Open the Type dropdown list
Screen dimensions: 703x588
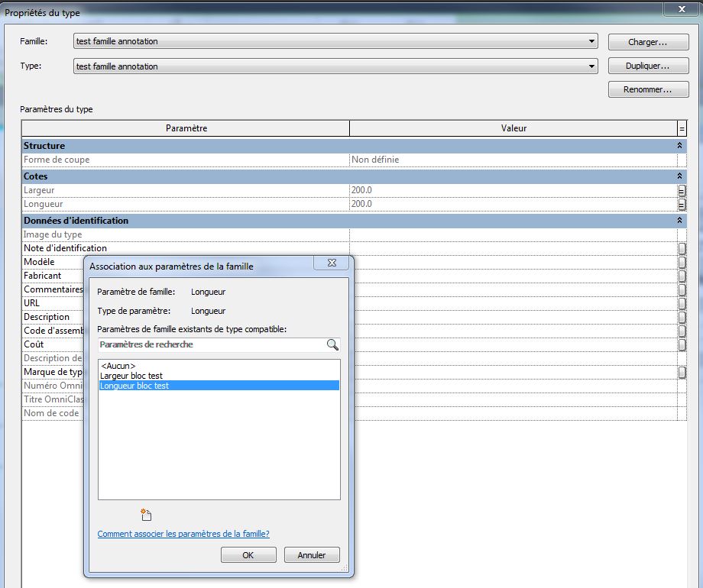click(592, 66)
